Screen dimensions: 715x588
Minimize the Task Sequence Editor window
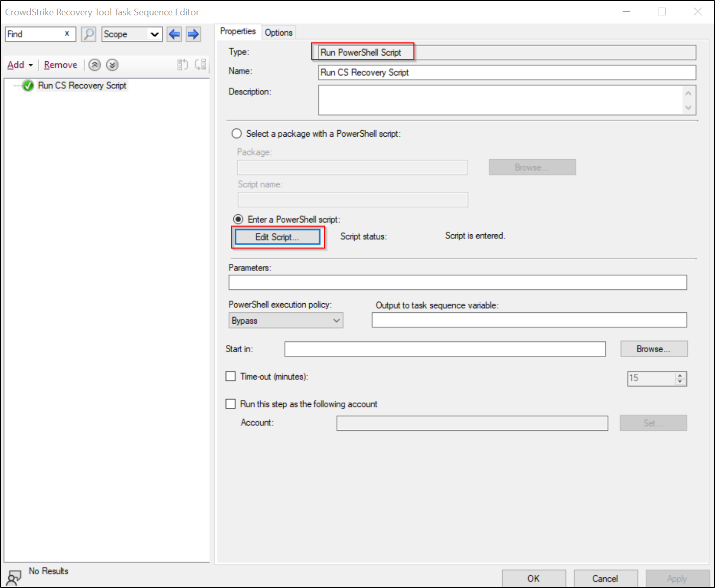point(627,12)
